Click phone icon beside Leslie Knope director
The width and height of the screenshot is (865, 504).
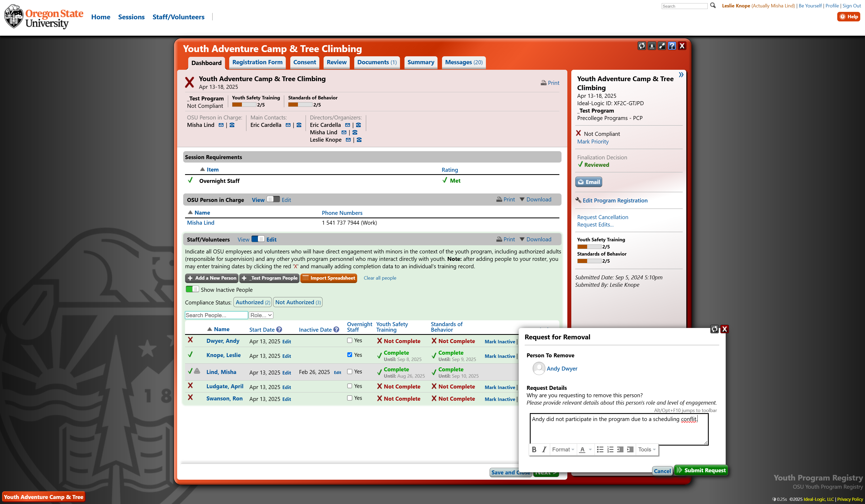[359, 140]
